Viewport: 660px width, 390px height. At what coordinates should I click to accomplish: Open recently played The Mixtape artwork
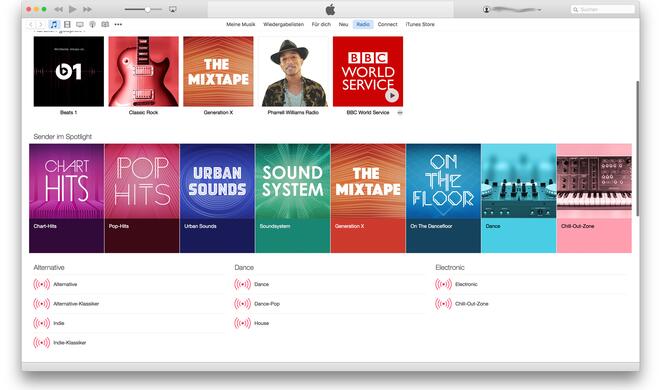[218, 72]
